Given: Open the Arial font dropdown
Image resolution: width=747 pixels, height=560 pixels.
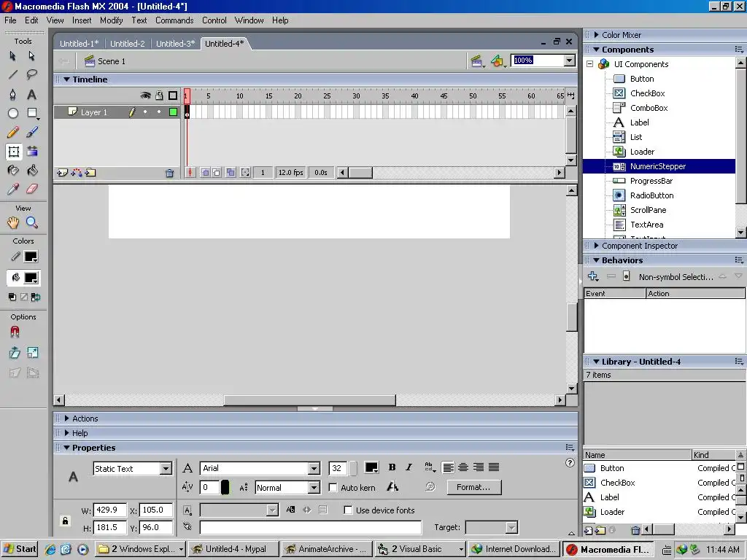Looking at the screenshot, I should (x=314, y=469).
